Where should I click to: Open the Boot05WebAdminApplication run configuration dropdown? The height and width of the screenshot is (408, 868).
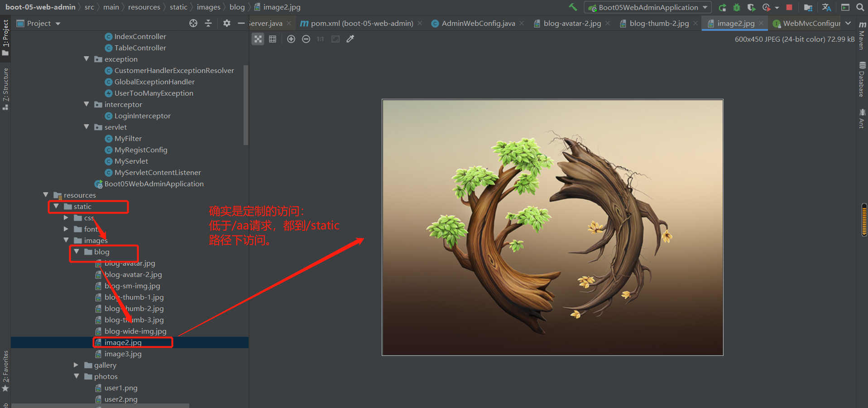(648, 7)
